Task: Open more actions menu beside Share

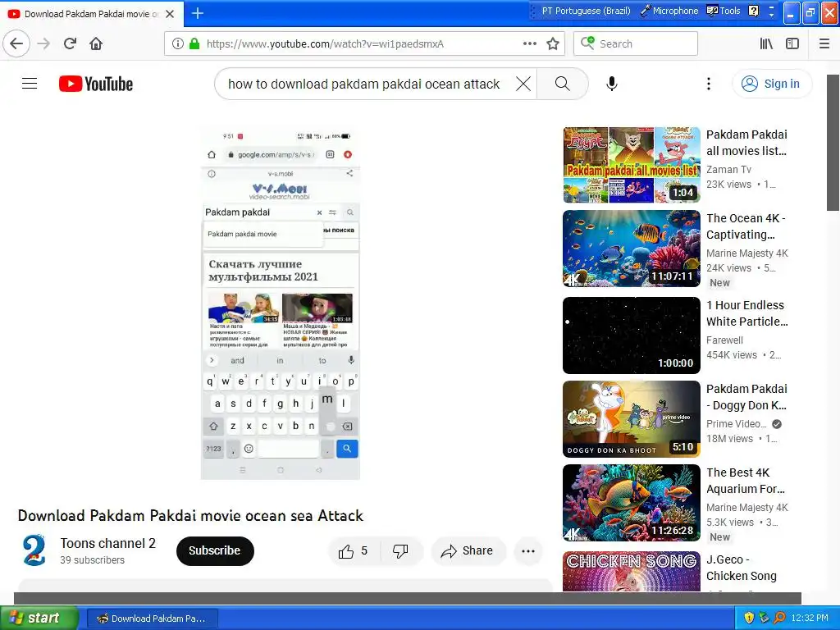Action: (528, 550)
